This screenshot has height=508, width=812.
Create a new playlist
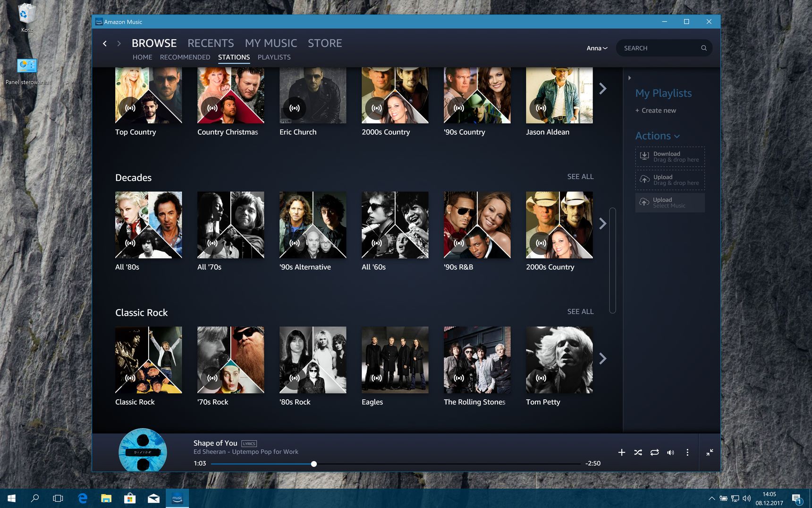(x=655, y=111)
